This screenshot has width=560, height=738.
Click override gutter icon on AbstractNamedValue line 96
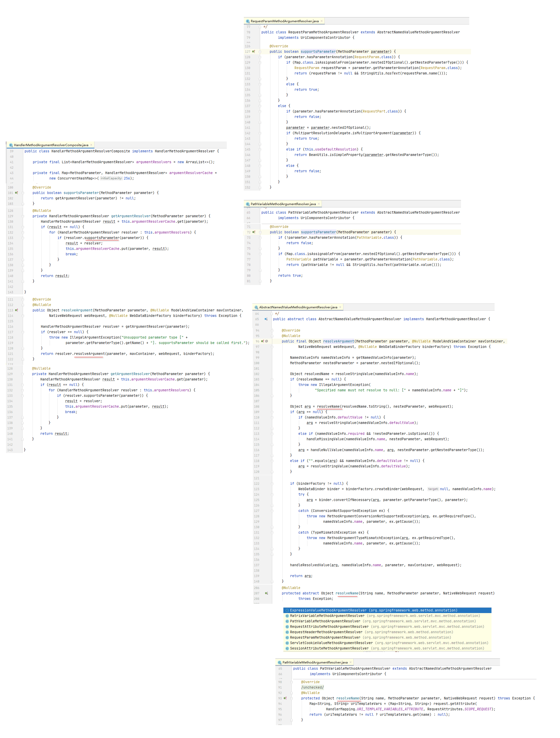point(262,341)
